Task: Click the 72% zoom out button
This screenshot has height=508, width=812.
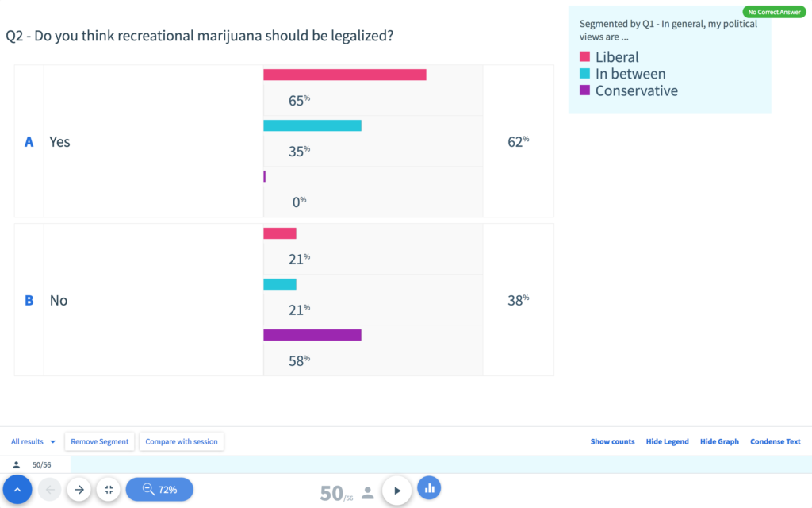Action: pos(159,490)
